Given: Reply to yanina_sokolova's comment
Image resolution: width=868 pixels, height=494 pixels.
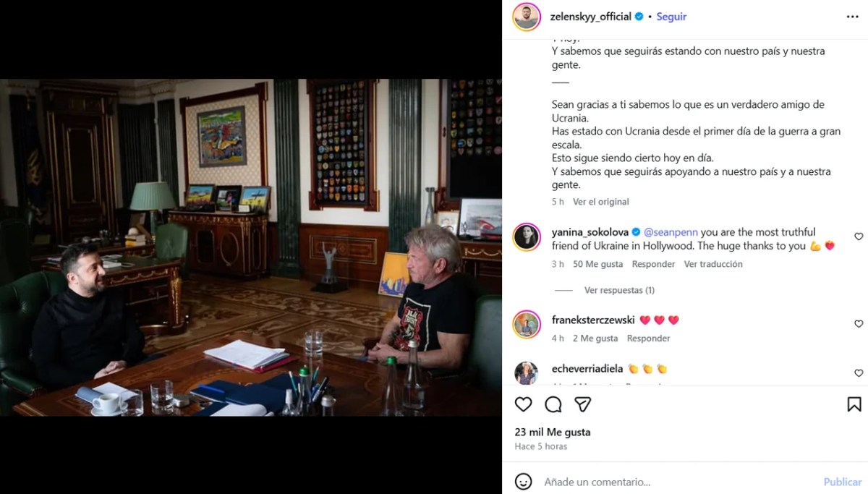Looking at the screenshot, I should (653, 264).
